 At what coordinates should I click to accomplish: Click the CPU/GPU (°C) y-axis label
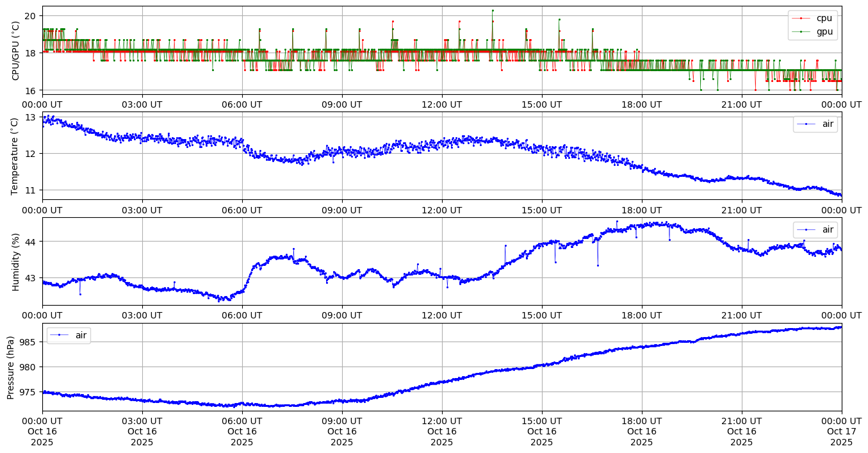tap(15, 51)
